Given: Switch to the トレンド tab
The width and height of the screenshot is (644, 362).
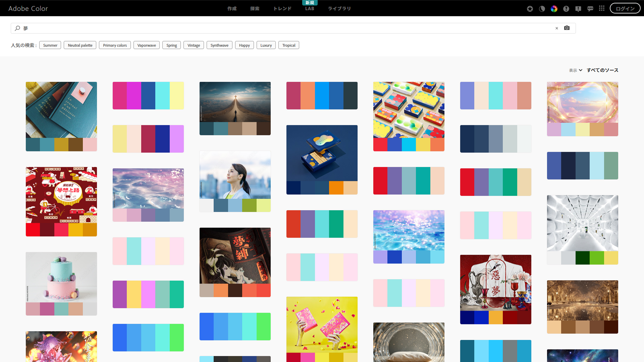Looking at the screenshot, I should (x=282, y=9).
